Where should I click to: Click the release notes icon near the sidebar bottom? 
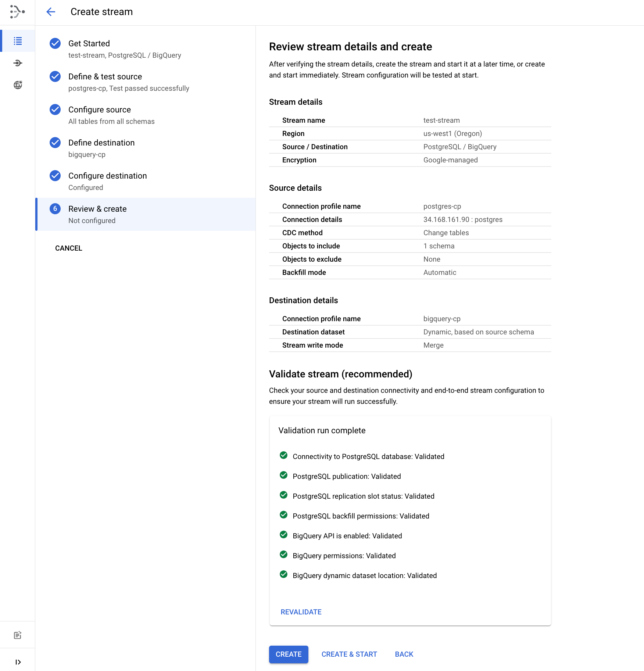point(17,634)
